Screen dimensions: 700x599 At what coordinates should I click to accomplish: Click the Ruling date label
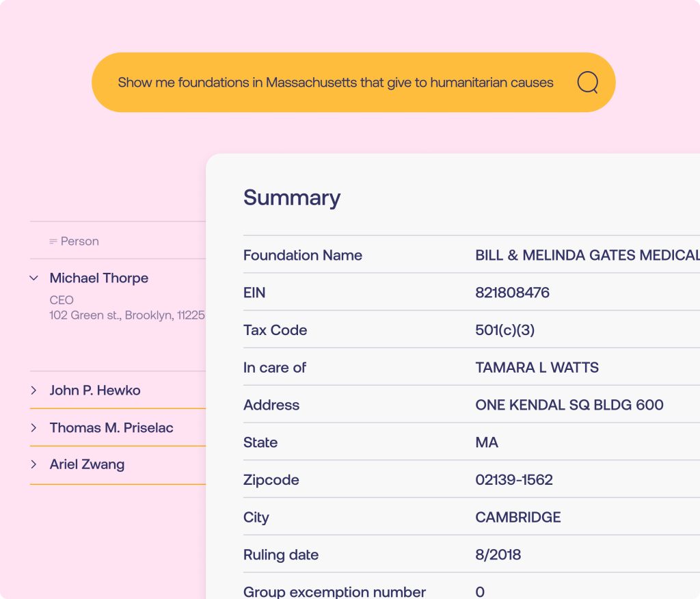281,555
